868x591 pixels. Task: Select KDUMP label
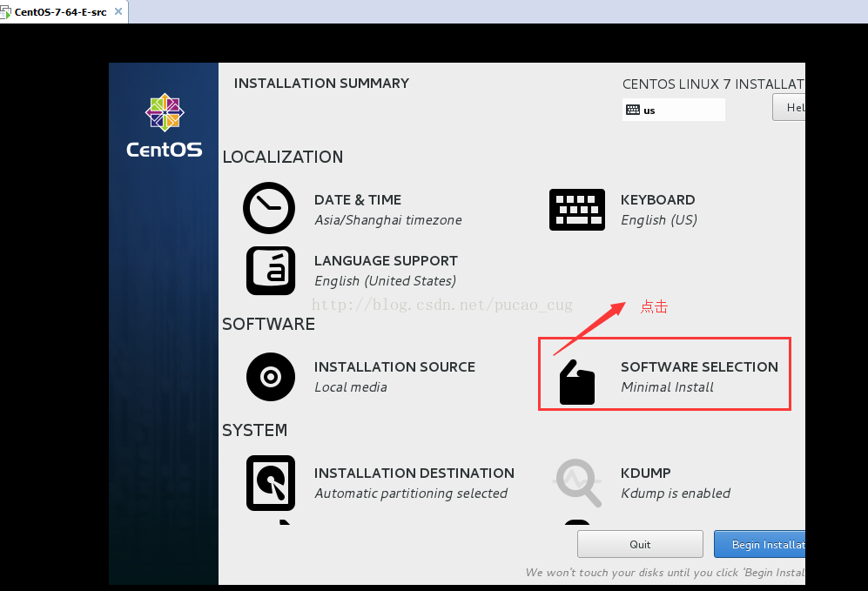click(645, 473)
